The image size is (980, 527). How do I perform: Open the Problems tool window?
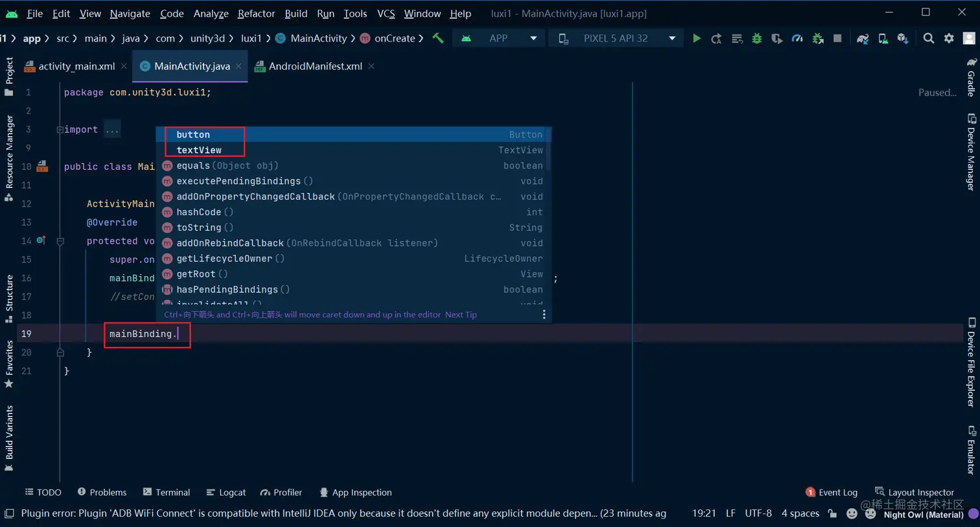pos(102,492)
